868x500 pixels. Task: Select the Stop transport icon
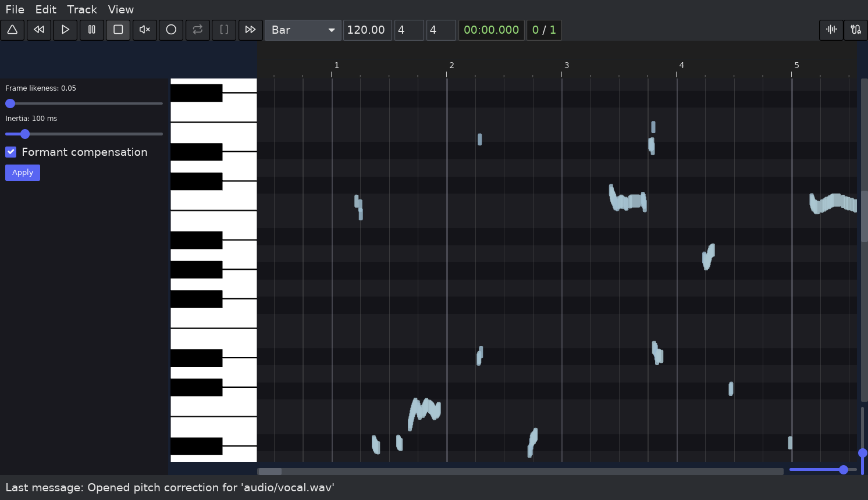118,30
